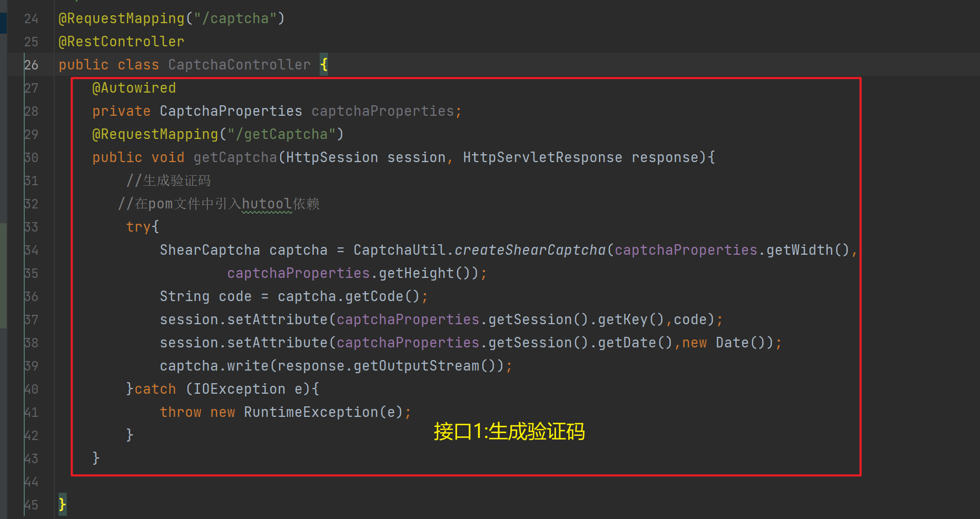Viewport: 980px width, 519px height.
Task: Click the closing brace on line 45
Action: click(63, 504)
